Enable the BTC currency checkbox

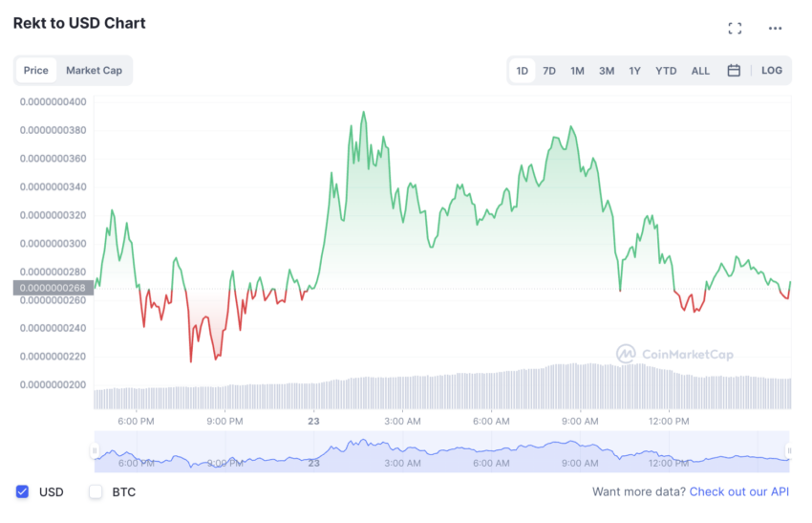[x=96, y=492]
